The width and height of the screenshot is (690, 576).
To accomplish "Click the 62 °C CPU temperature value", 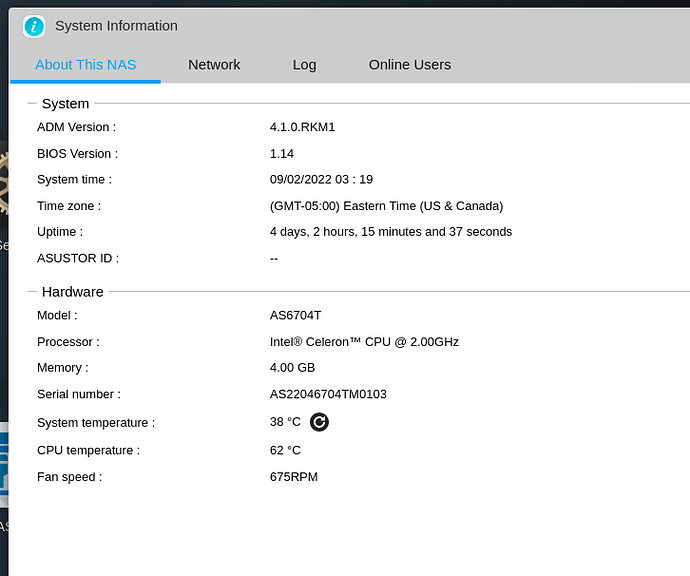I will (285, 451).
